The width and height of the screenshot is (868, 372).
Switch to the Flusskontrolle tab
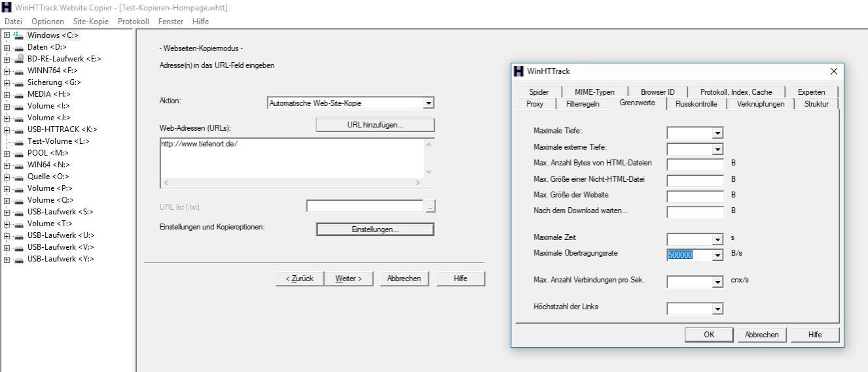tap(696, 104)
